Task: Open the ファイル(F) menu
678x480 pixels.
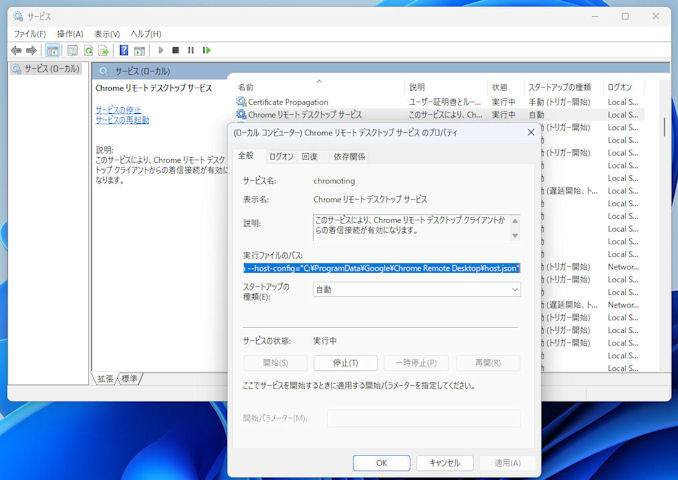Action: (x=30, y=34)
